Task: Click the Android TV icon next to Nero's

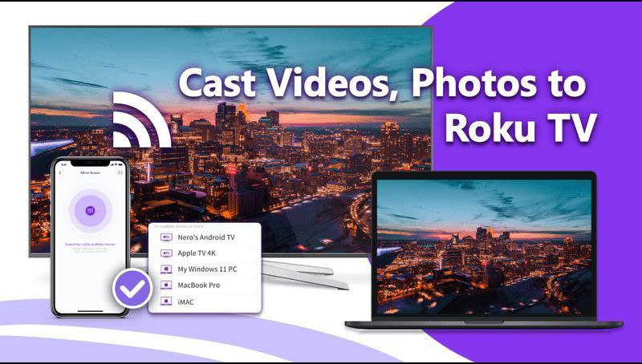Action: pyautogui.click(x=166, y=237)
